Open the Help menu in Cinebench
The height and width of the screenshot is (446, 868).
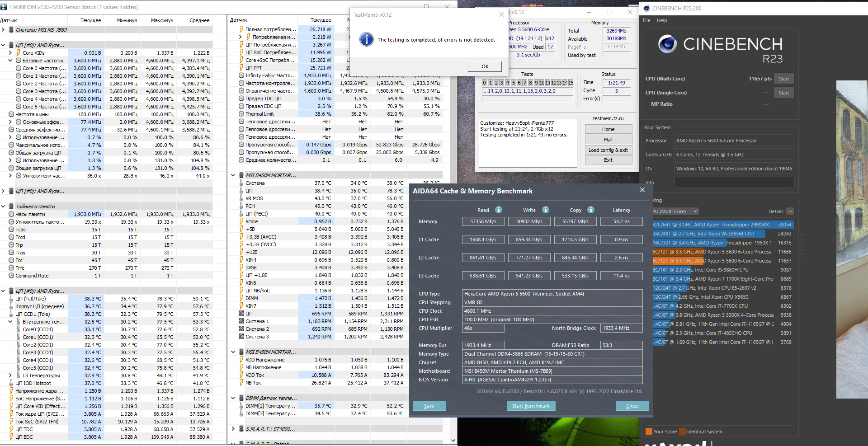pyautogui.click(x=662, y=20)
